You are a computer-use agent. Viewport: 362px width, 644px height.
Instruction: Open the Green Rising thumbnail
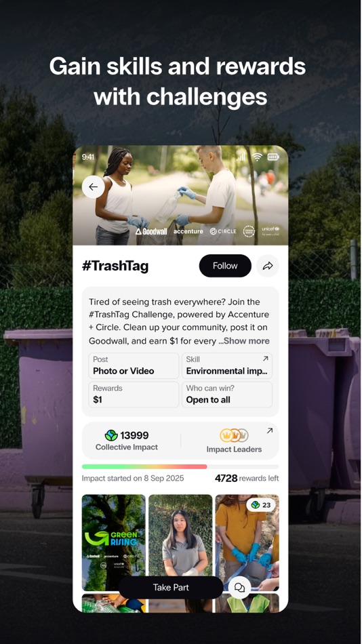pos(113,542)
